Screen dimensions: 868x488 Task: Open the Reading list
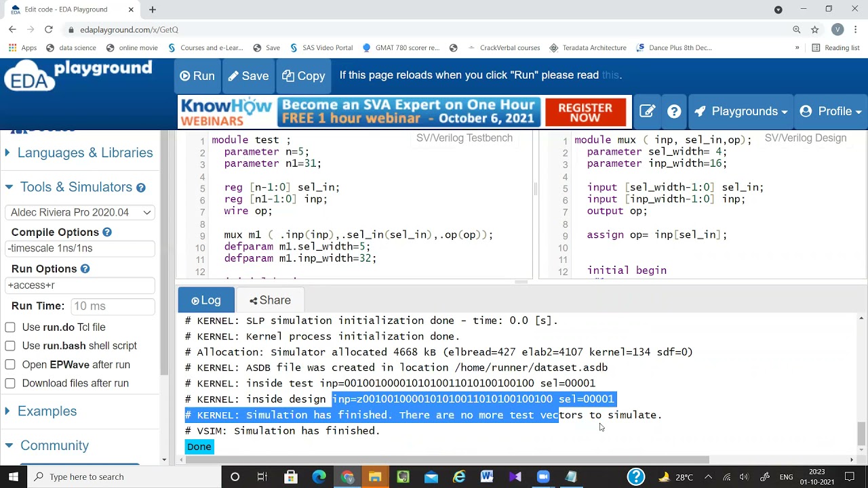[x=835, y=48]
